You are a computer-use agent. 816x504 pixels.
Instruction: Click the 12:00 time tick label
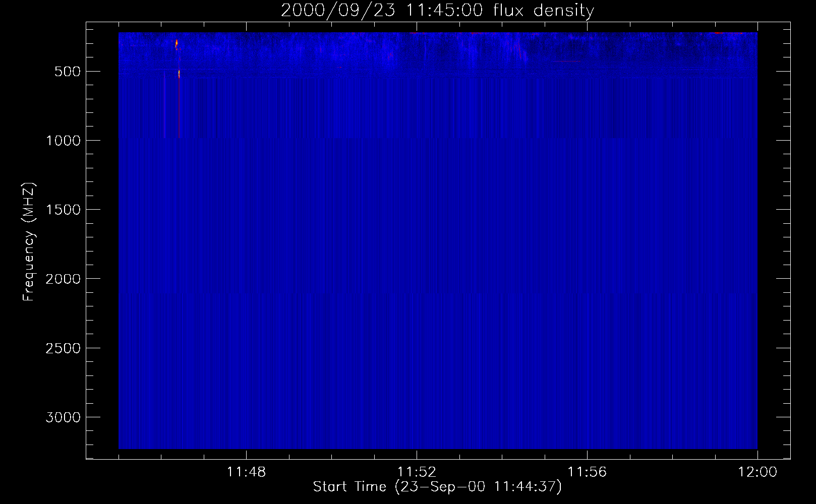coord(757,472)
